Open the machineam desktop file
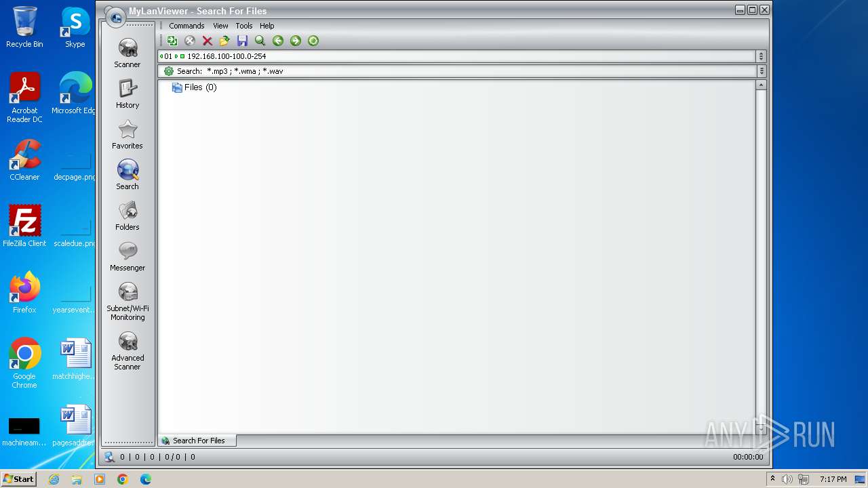 (x=24, y=431)
